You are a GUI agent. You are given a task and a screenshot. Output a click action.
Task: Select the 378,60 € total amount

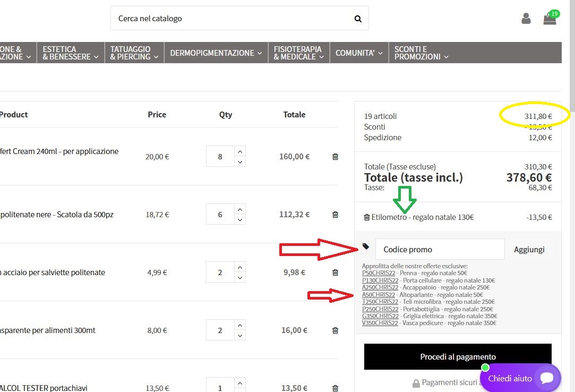point(529,177)
